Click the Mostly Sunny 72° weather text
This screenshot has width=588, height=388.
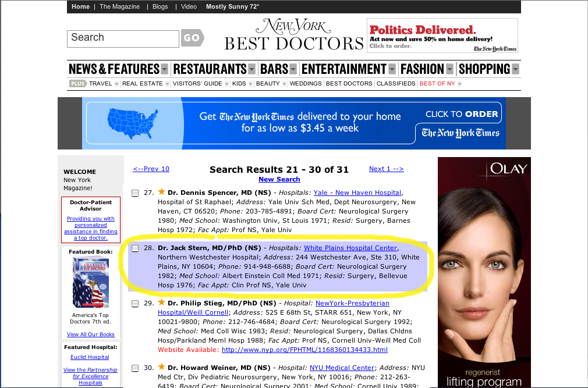[232, 7]
